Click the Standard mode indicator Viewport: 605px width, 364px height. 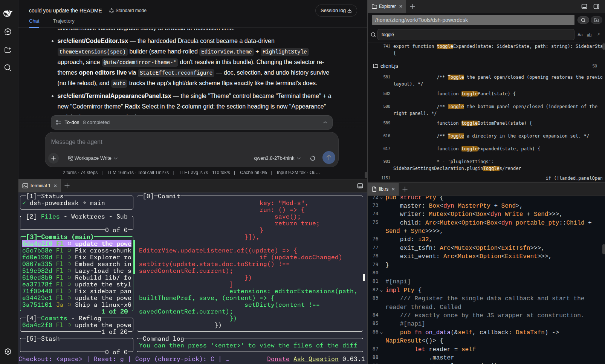pos(128,11)
